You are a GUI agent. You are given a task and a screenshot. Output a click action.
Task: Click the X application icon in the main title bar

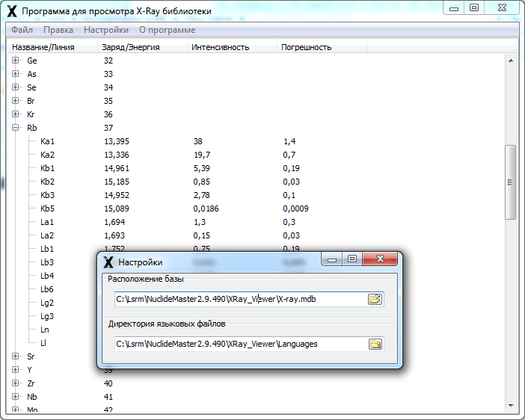(x=11, y=11)
